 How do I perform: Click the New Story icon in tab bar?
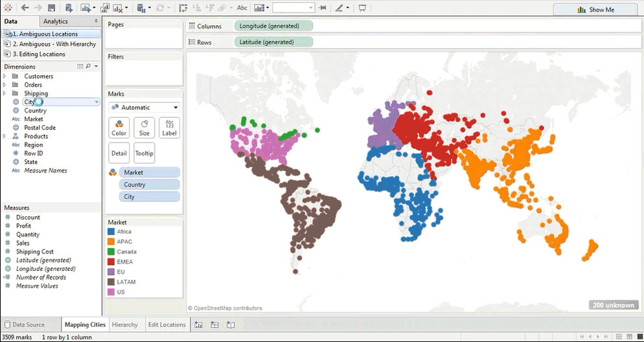click(x=230, y=325)
